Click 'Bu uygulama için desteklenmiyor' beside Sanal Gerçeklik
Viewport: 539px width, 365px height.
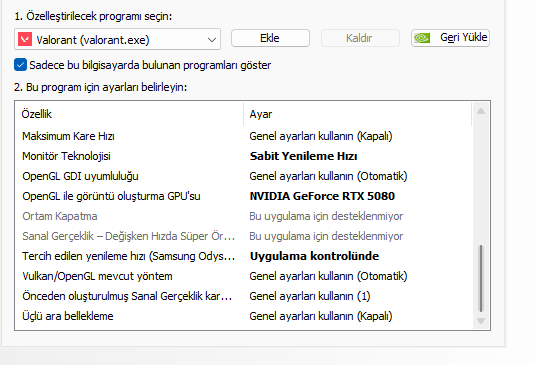326,236
